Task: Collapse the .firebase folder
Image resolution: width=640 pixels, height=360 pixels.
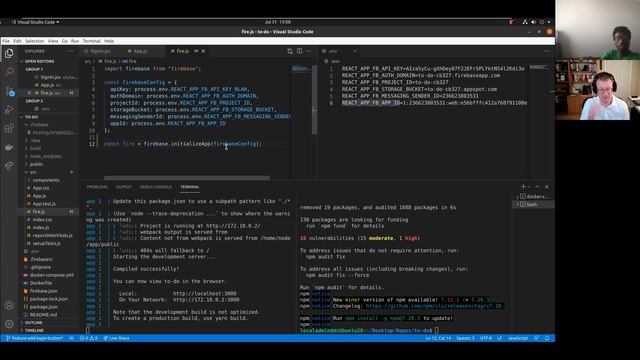Action: point(39,124)
